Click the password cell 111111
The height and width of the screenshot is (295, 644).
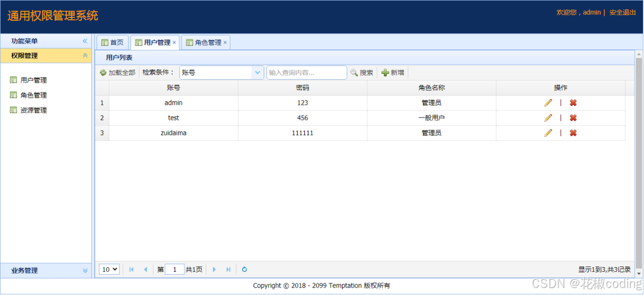point(303,133)
